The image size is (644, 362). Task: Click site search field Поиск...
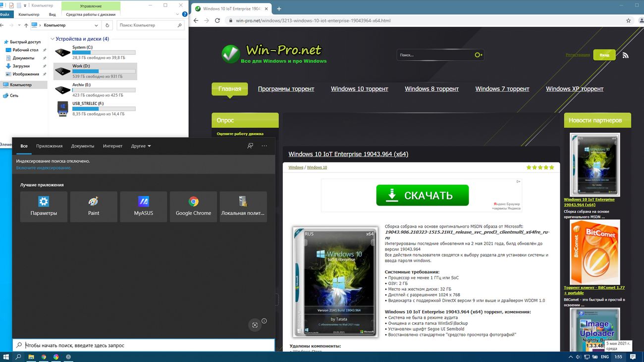coord(436,55)
